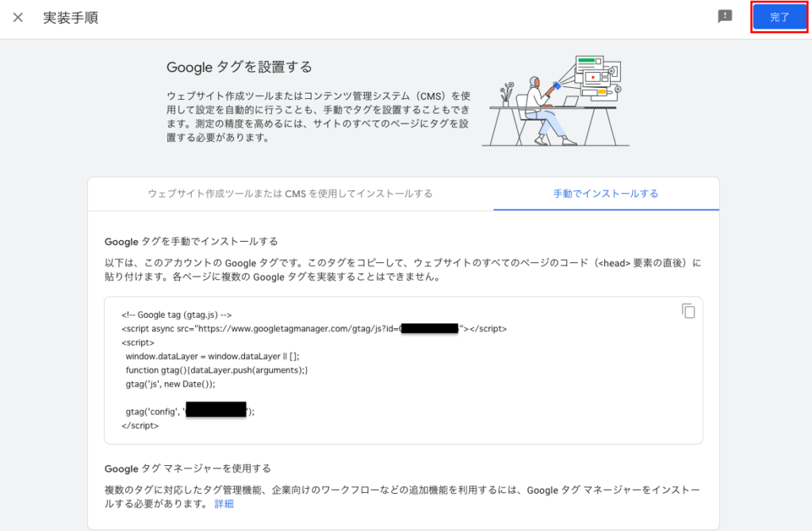
Task: Dismiss the setup screen via the X
Action: (x=17, y=17)
